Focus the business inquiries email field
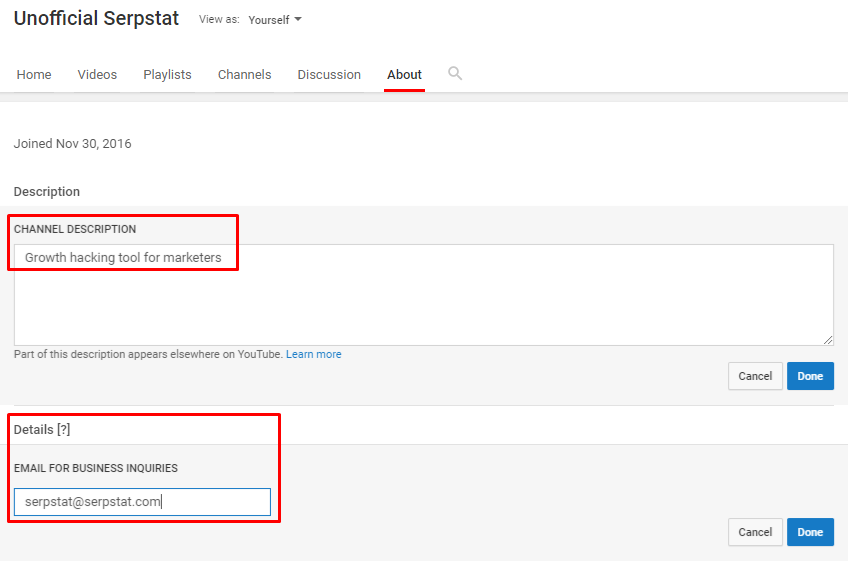The image size is (848, 561). [142, 502]
